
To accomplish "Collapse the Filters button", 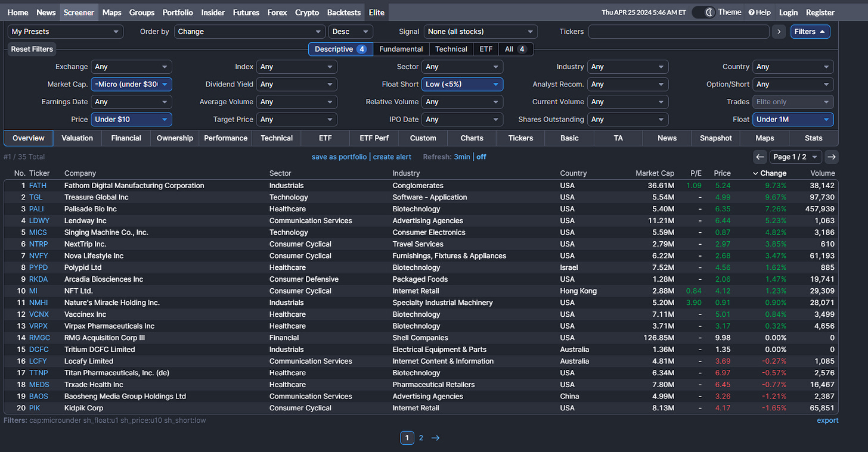I will pos(810,32).
